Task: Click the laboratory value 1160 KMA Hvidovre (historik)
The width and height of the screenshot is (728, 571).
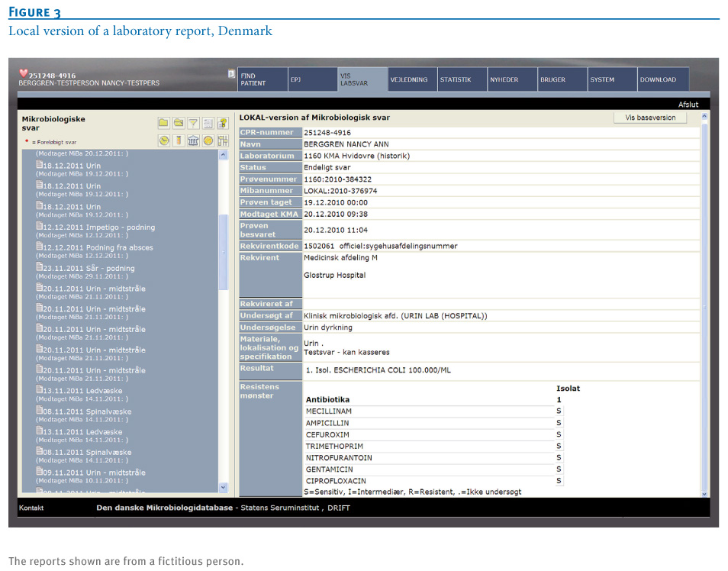Action: [x=357, y=156]
